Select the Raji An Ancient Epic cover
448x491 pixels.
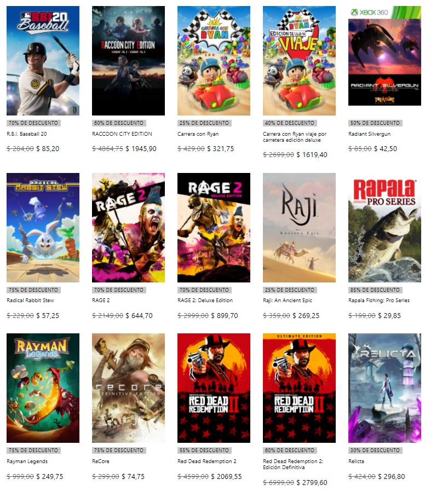point(299,228)
